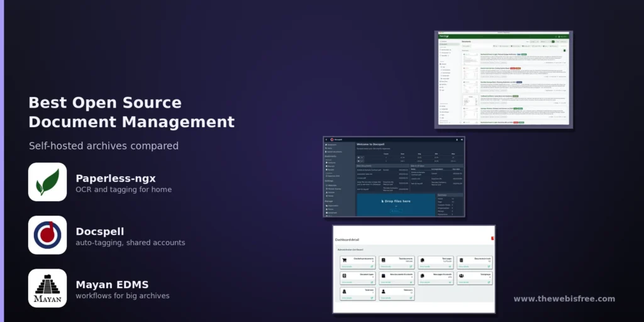The height and width of the screenshot is (322, 644).
Task: Click the Paperless logo in the green header
Action: pyautogui.click(x=444, y=36)
